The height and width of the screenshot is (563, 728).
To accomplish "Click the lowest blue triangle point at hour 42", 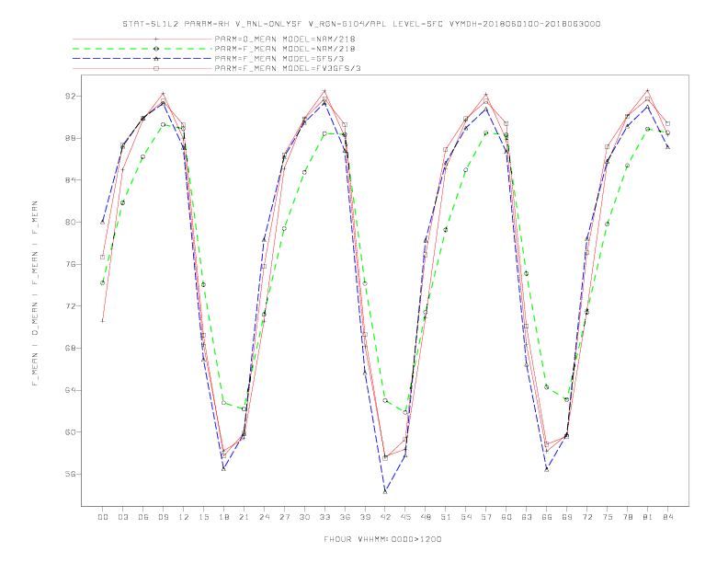I will tap(385, 491).
